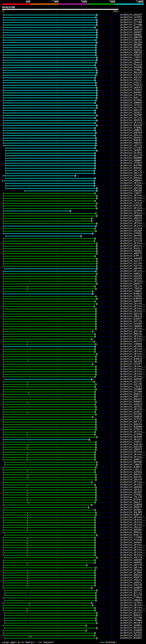
Task: Select the UniRef100_C7PM91 label
Action: click(131, 597)
